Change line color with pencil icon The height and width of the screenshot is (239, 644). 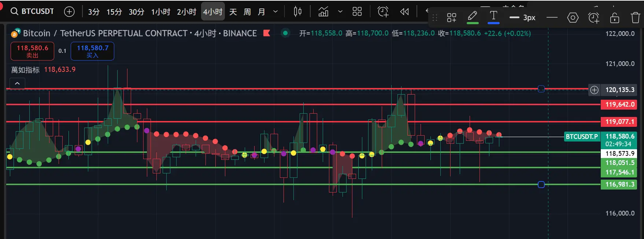[x=473, y=17]
